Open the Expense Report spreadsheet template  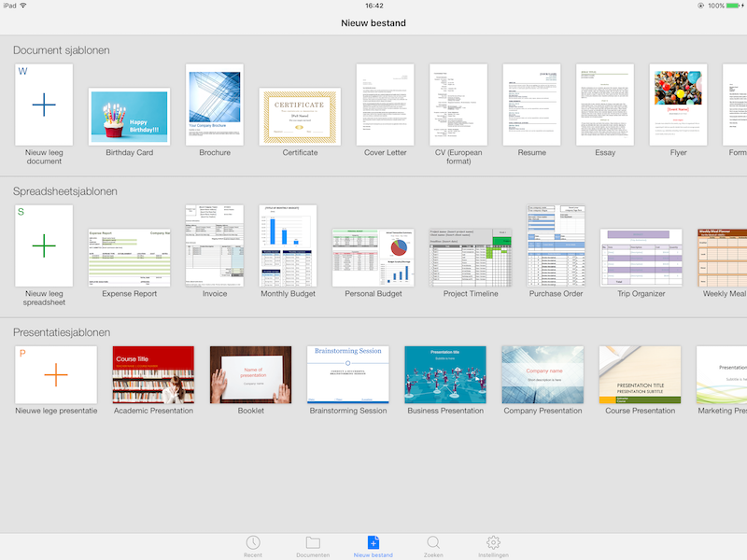[x=129, y=257]
